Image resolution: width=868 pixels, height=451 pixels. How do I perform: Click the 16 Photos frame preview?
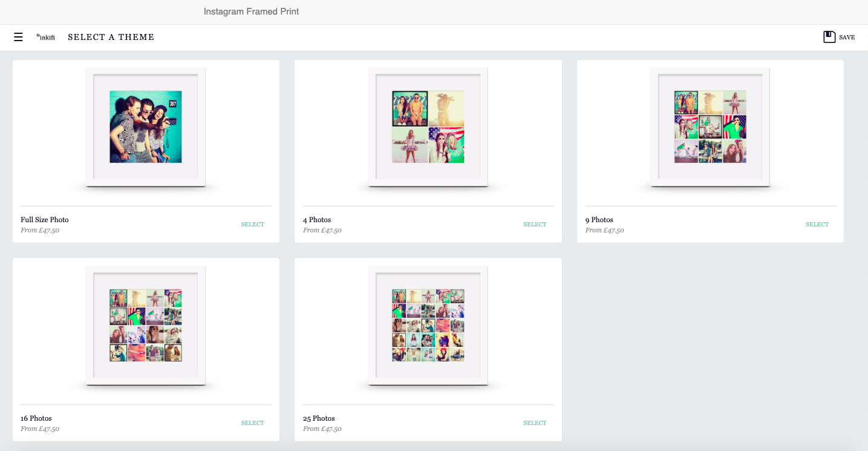[x=146, y=326]
